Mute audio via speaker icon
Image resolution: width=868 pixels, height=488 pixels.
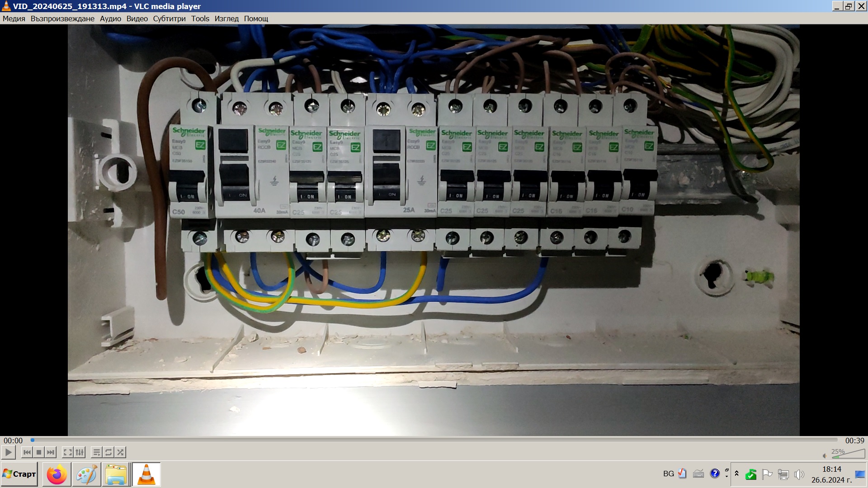[824, 455]
